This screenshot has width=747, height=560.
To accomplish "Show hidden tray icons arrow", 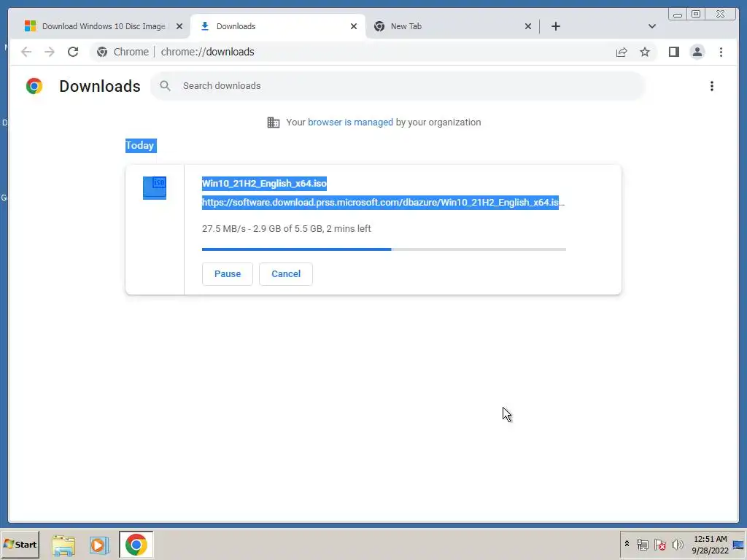I will click(627, 544).
